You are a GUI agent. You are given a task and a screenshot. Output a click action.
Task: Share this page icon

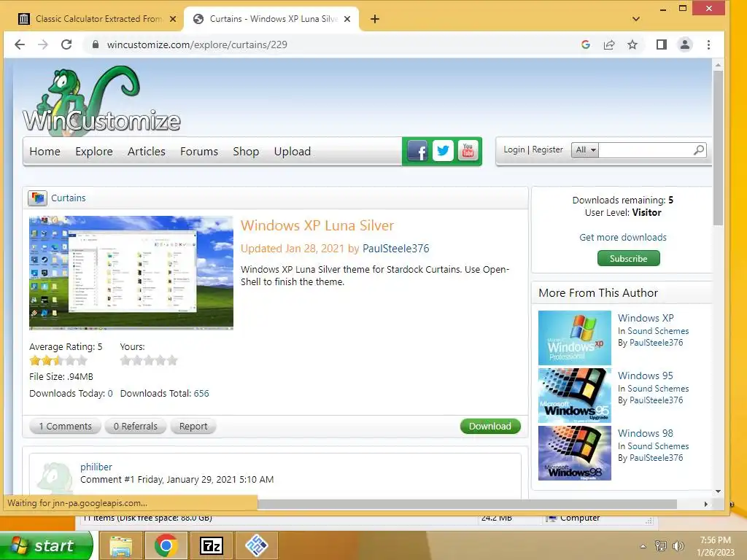[x=609, y=44]
